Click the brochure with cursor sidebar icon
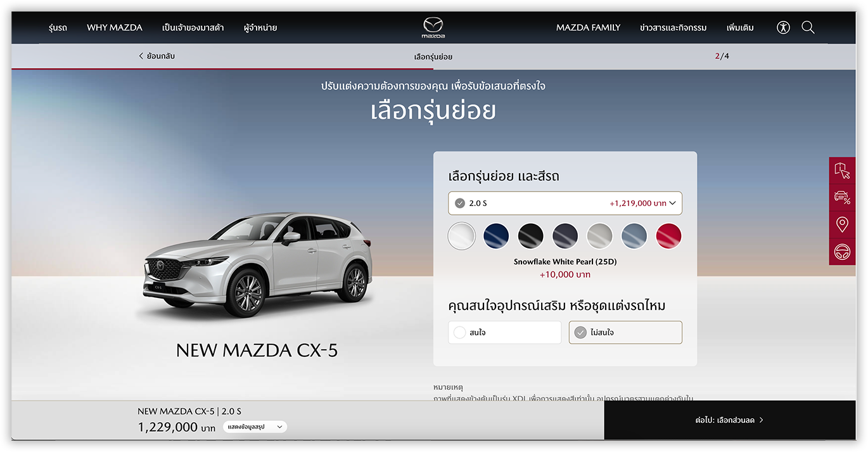Image resolution: width=868 pixels, height=452 pixels. (x=842, y=171)
